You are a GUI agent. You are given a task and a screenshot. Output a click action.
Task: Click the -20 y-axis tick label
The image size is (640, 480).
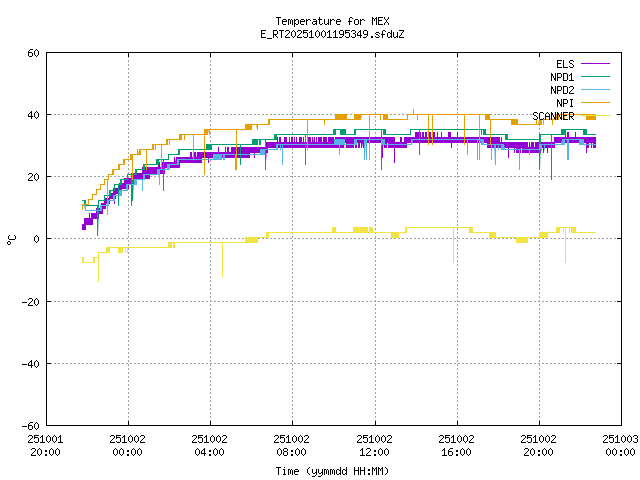[x=30, y=301]
